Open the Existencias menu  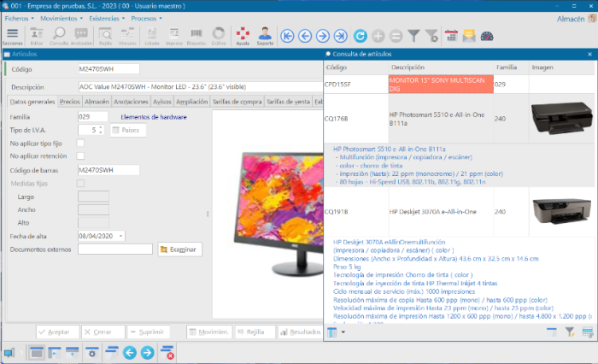(x=107, y=18)
